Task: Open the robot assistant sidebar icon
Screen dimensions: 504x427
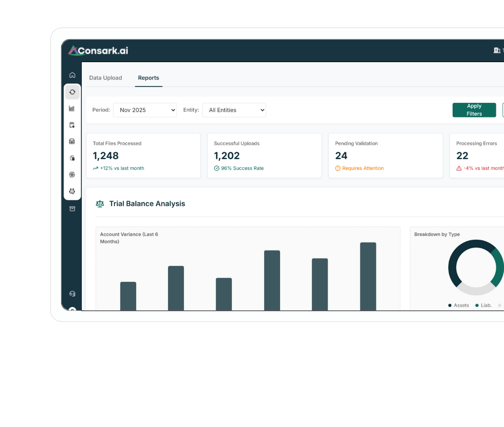Action: click(72, 191)
